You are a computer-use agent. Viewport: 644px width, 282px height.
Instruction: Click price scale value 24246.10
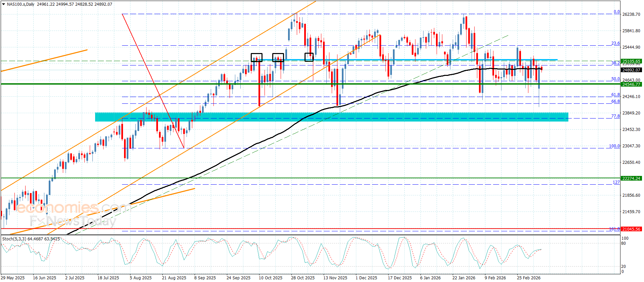tap(631, 97)
